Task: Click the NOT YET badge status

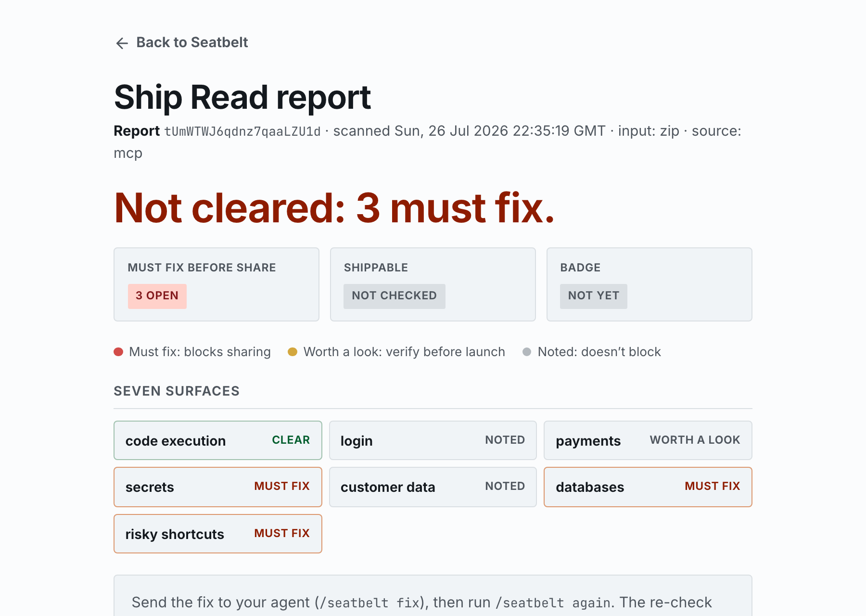Action: pyautogui.click(x=594, y=296)
